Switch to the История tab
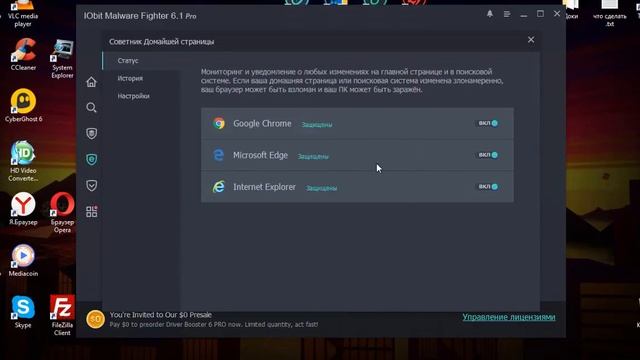This screenshot has height=360, width=640. [130, 78]
